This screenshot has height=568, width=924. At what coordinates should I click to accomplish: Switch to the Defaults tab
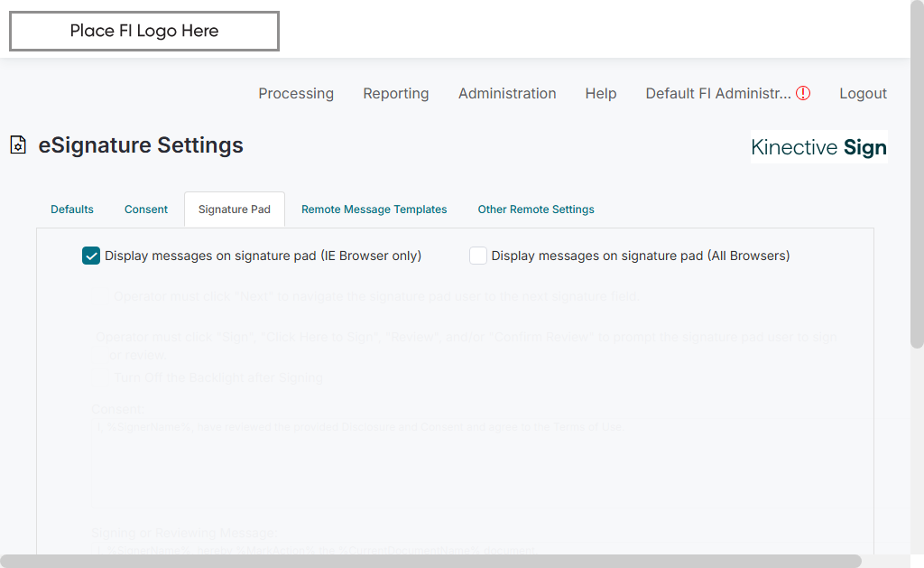tap(72, 210)
